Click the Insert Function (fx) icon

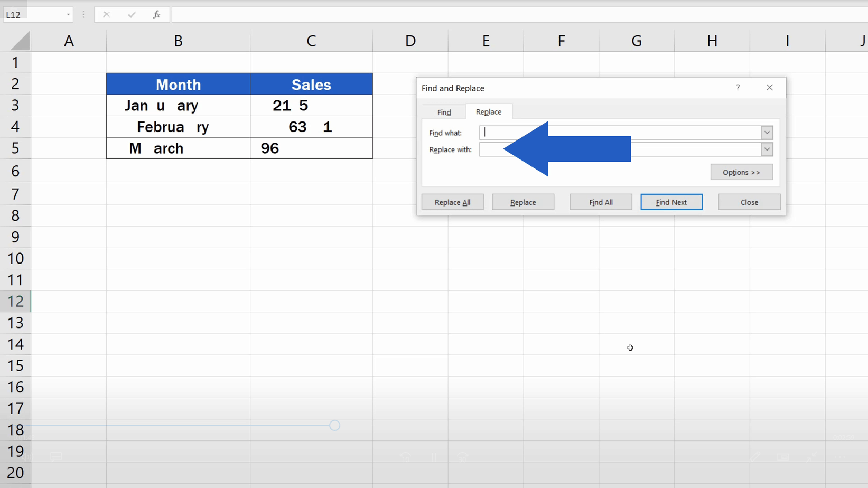[x=156, y=14]
